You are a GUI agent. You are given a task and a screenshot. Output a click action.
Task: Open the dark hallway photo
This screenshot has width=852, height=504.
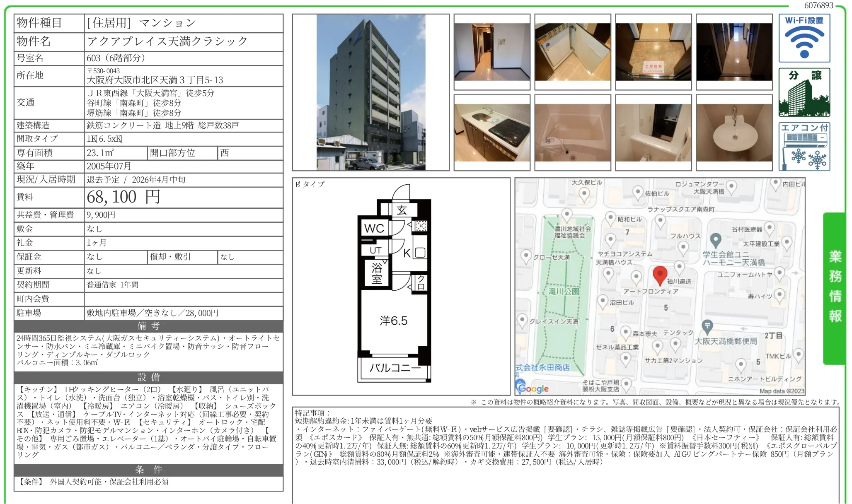[x=734, y=52]
